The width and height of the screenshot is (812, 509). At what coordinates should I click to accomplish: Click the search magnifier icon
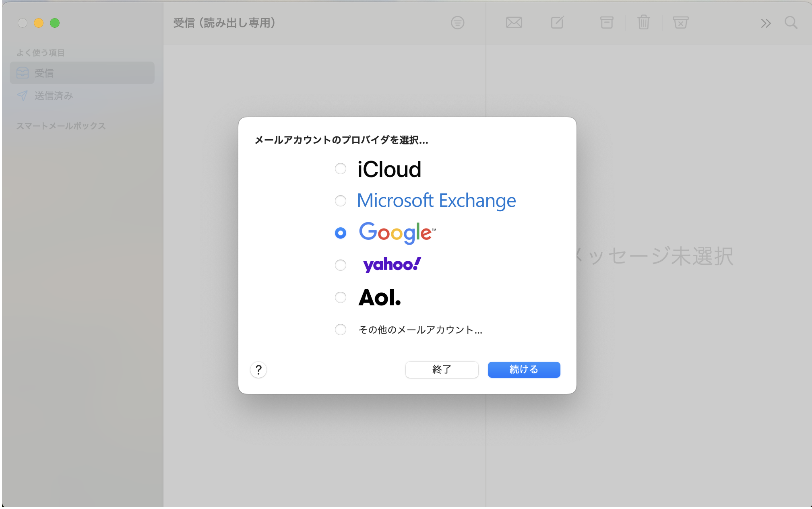pyautogui.click(x=791, y=23)
